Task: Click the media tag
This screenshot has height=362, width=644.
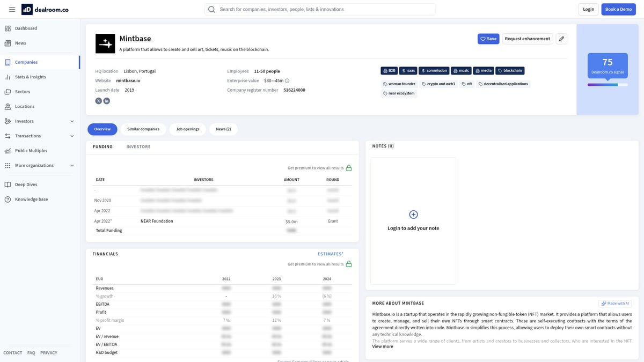Action: coord(484,70)
